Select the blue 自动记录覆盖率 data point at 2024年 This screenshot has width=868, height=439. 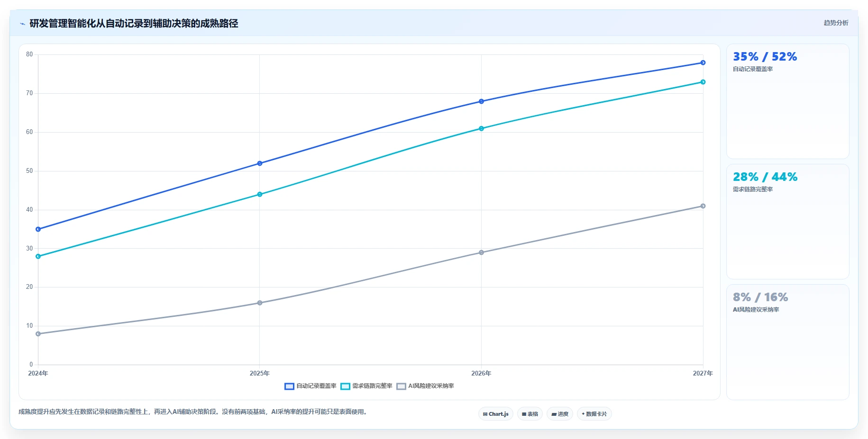coord(38,229)
